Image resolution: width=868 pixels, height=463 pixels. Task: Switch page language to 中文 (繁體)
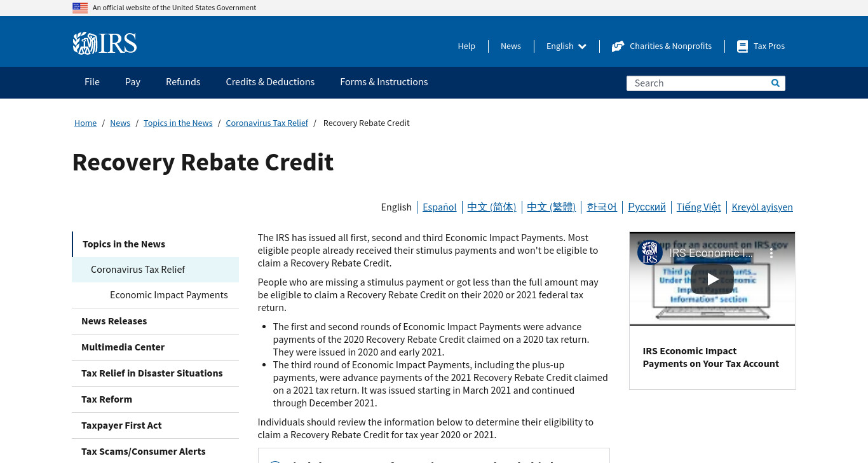pos(552,207)
